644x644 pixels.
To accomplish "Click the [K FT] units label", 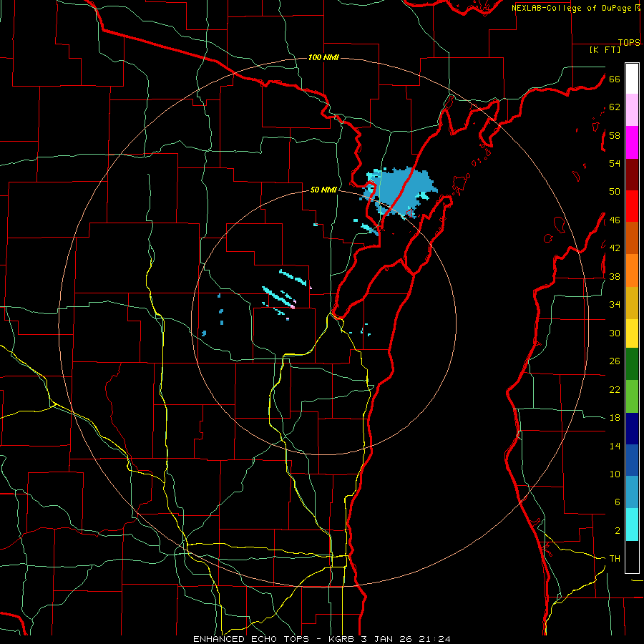I will point(605,49).
